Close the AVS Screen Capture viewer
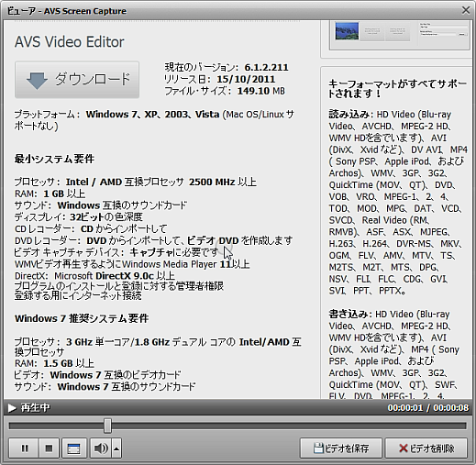476x465 pixels. coord(466,10)
